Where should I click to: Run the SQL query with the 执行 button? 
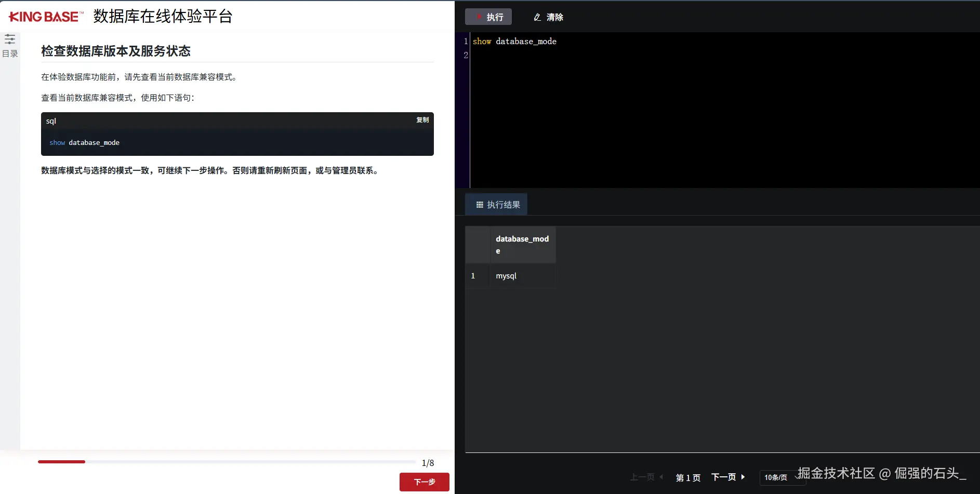point(488,17)
